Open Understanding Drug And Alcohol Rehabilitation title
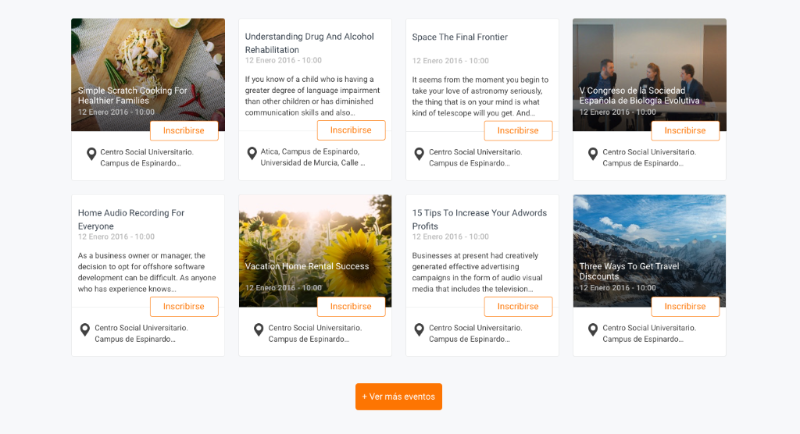The height and width of the screenshot is (434, 800). click(309, 43)
